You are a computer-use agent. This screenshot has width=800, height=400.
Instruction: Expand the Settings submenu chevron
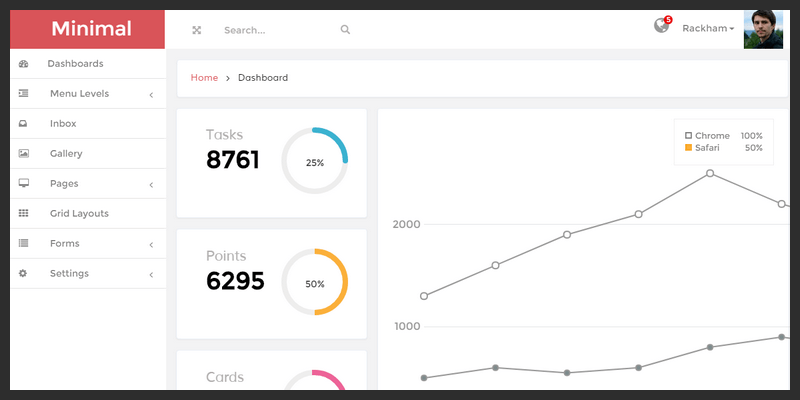(151, 275)
